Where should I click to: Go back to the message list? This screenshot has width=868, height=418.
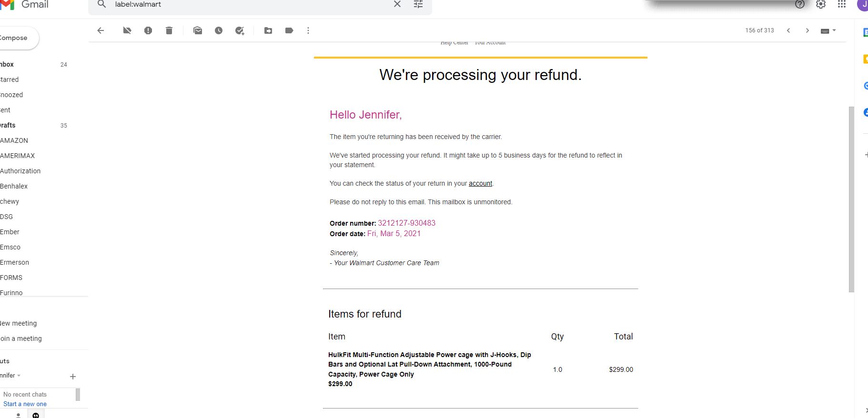point(101,30)
